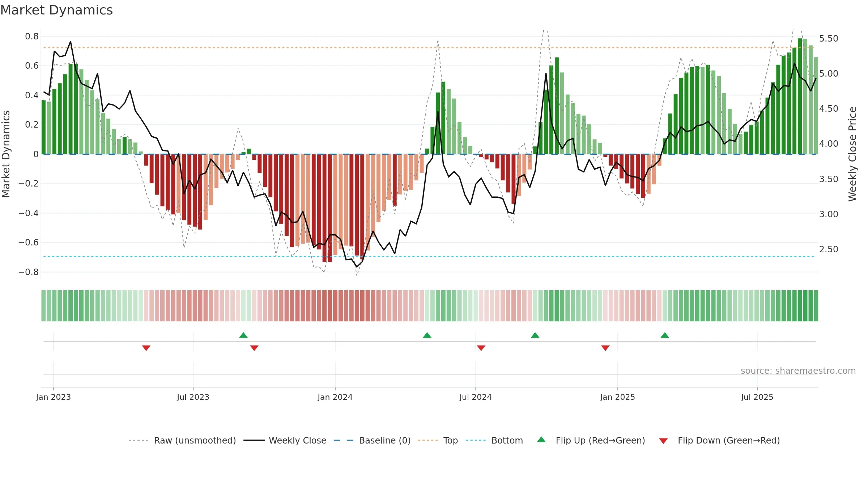Toggle the Bottom legend entry

pos(494,440)
